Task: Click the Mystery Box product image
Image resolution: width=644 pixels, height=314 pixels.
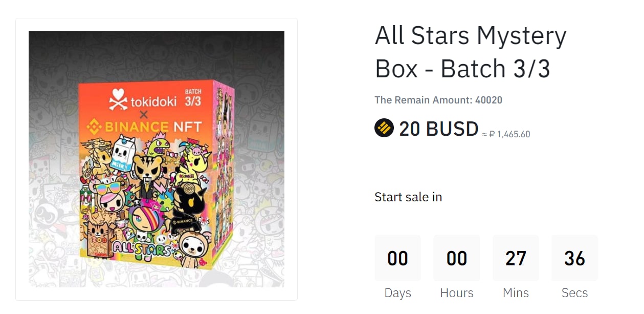Action: point(156,159)
